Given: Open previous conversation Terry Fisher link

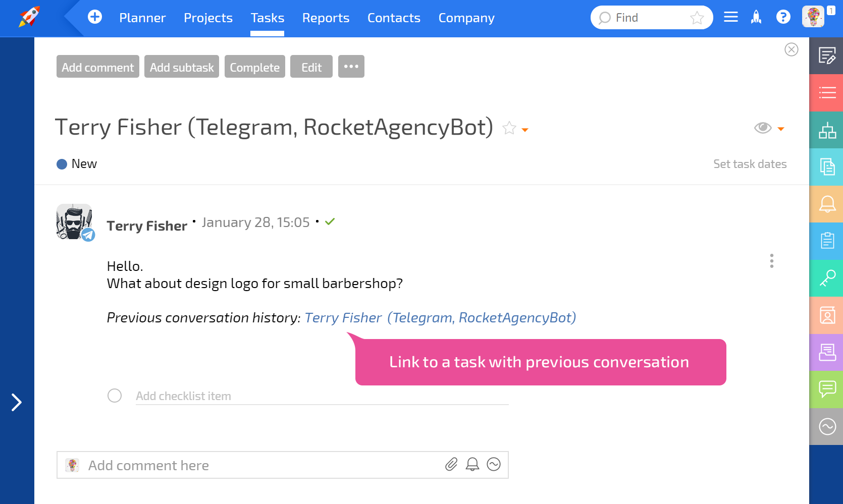Looking at the screenshot, I should pyautogui.click(x=440, y=317).
